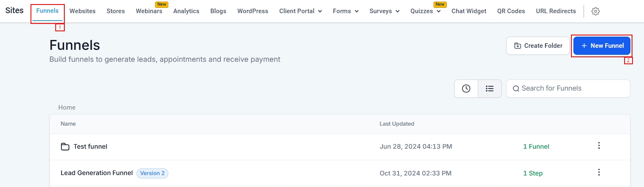Image resolution: width=644 pixels, height=187 pixels.
Task: Switch to recent view clock icon
Action: click(466, 89)
